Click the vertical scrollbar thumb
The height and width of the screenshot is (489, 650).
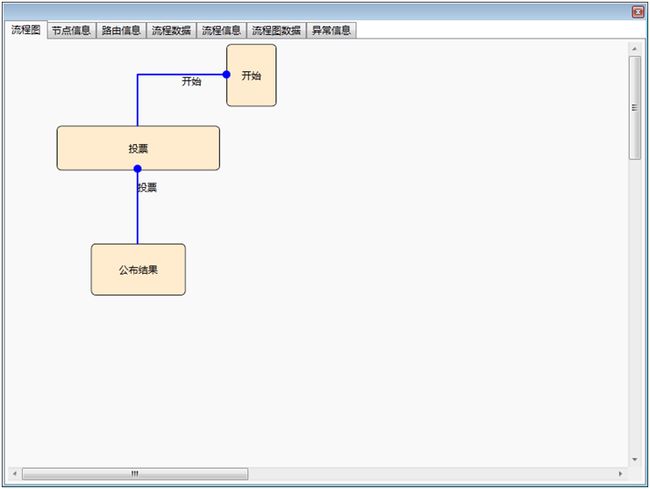click(635, 107)
